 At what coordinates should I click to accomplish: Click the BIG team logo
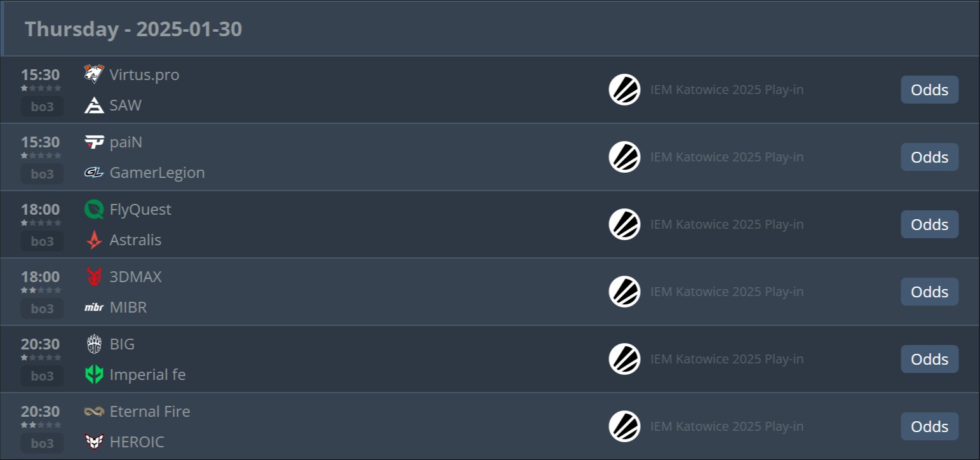(x=94, y=344)
